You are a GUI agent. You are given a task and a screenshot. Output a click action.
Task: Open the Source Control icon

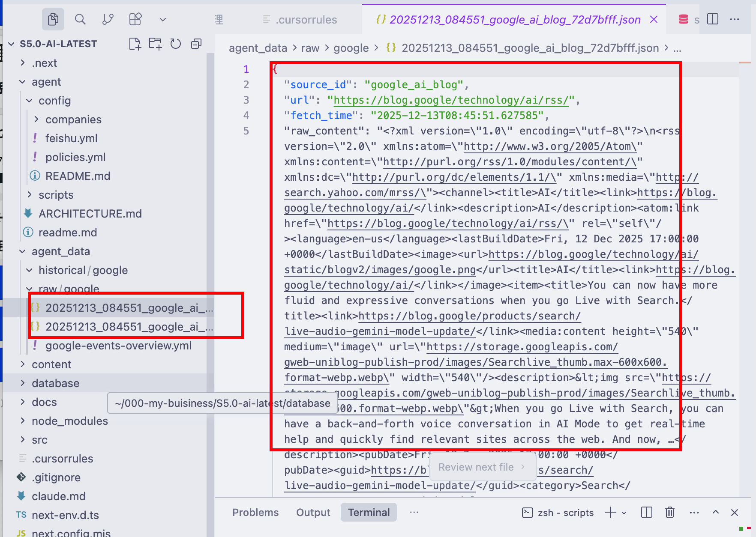coord(108,19)
